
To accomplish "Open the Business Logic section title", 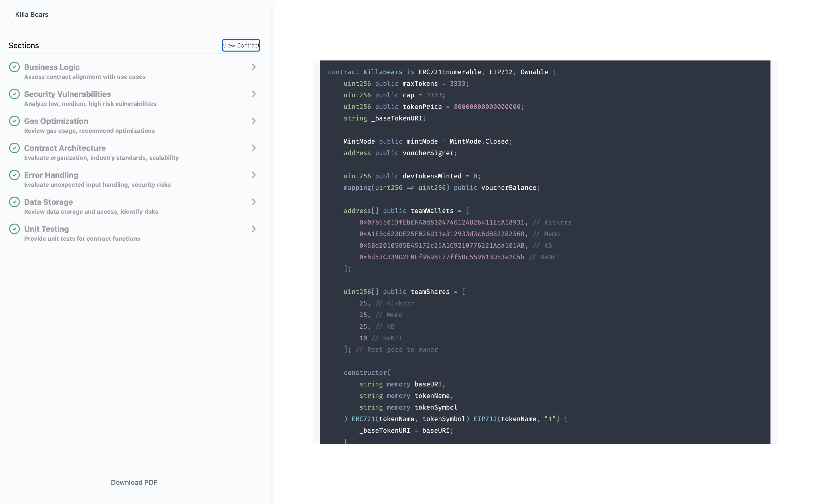I will tap(52, 67).
